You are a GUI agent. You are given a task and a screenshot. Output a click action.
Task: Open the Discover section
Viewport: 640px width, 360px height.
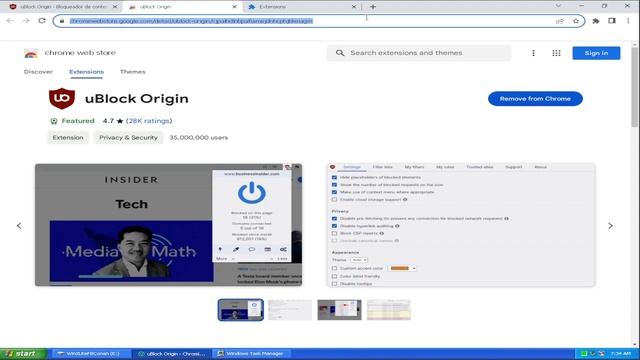38,72
